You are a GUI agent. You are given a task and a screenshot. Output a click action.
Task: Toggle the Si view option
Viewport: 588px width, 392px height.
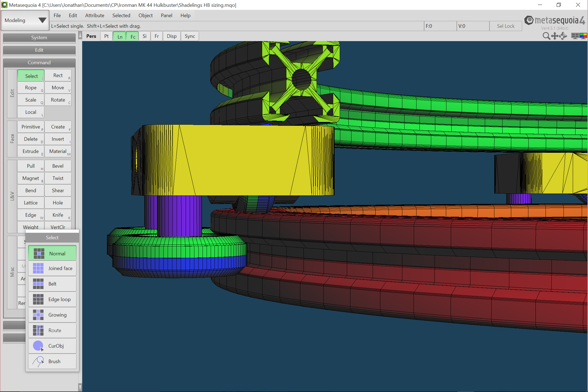(x=145, y=36)
